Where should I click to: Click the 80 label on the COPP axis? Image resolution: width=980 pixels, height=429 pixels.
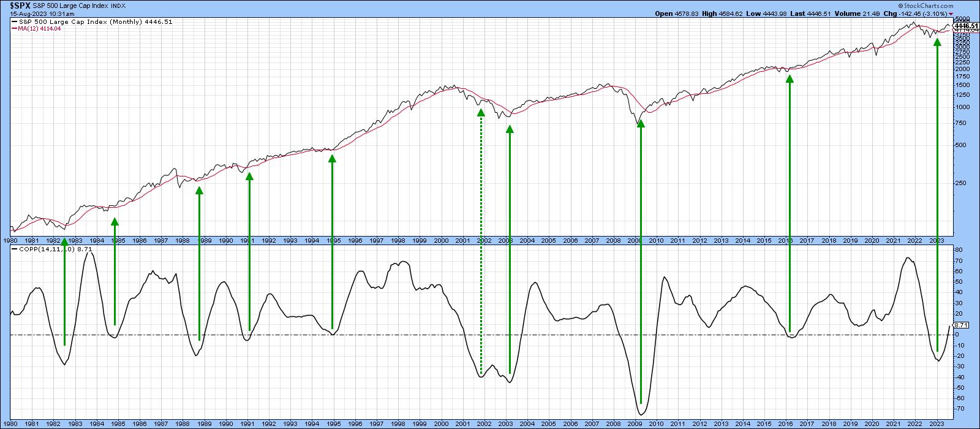(959, 250)
